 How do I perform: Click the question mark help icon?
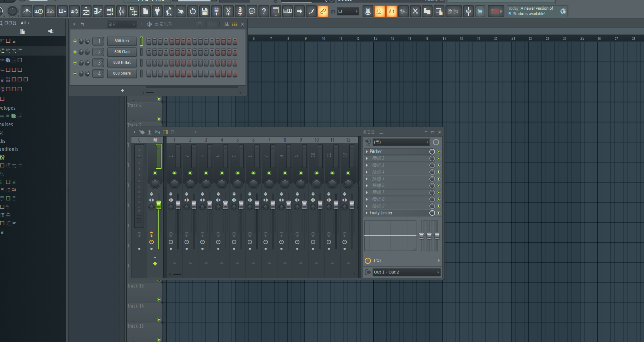click(x=264, y=11)
